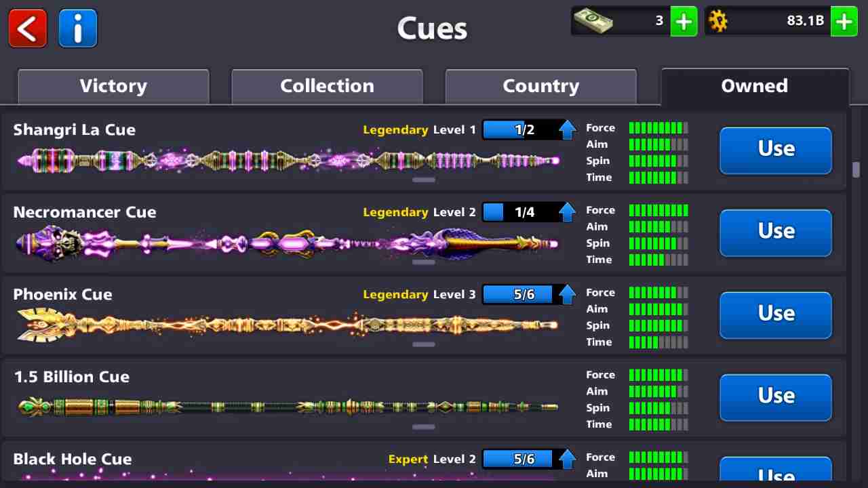This screenshot has height=488, width=868.
Task: Click the Phoenix Cue Time stat
Action: (x=637, y=342)
